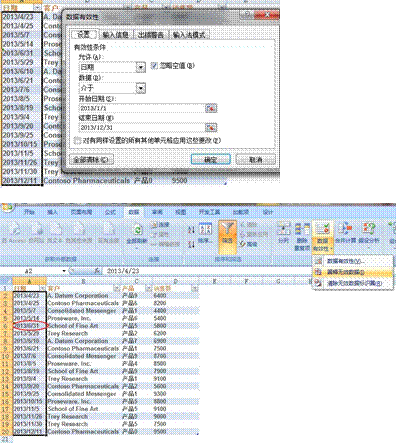Click the End date field showing 2013/12/31

(x=142, y=127)
